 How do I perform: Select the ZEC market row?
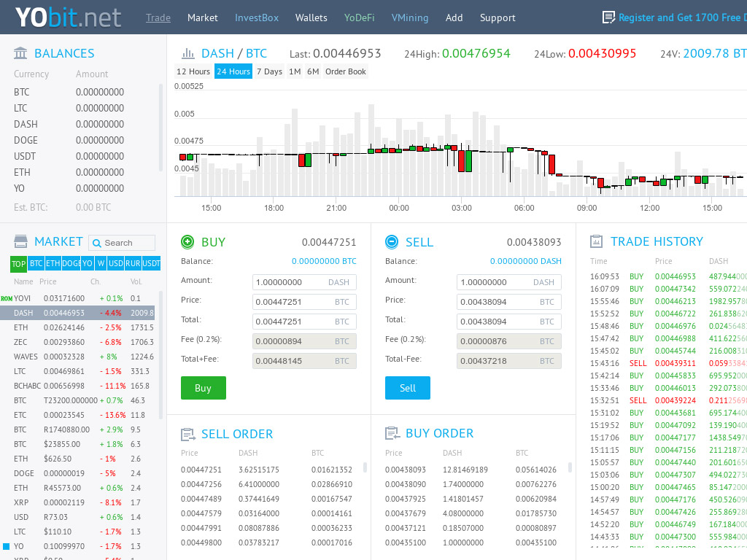(x=77, y=343)
